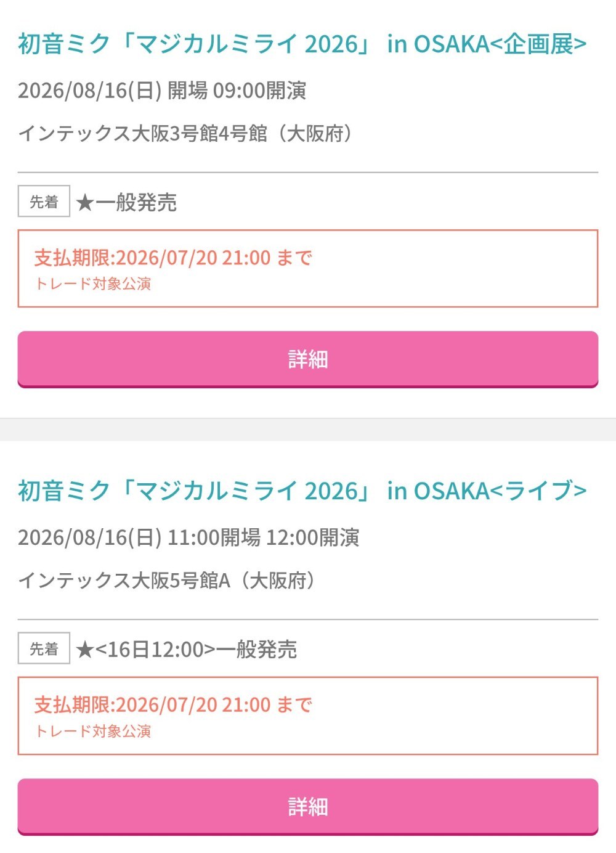Click トレード対象公演 text in the ライブ card
Screen dimensions: 616x853
(93, 732)
